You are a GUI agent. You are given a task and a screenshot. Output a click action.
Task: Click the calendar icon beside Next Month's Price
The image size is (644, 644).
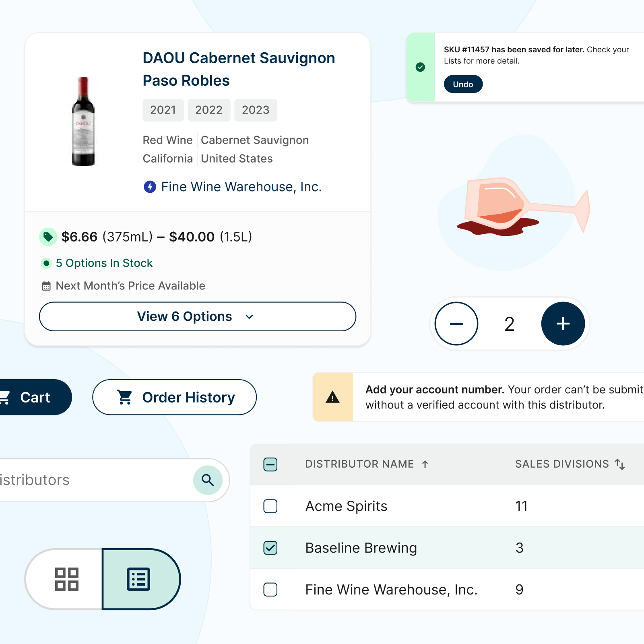(46, 286)
